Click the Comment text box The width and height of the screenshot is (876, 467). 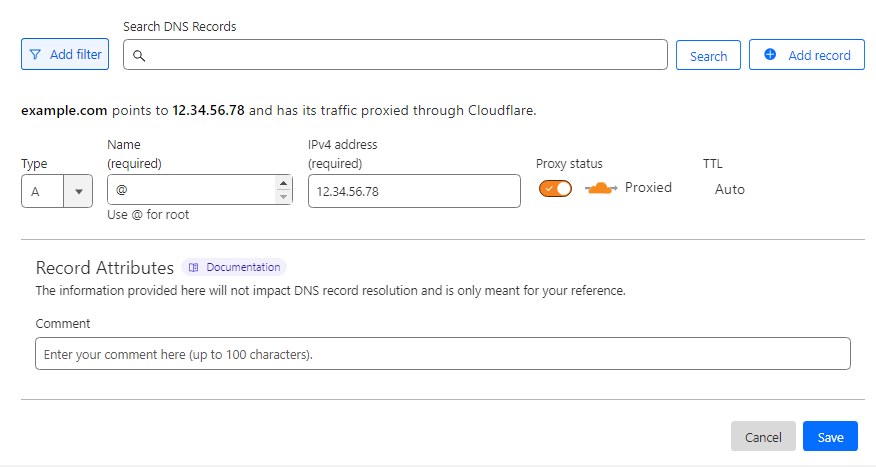pyautogui.click(x=442, y=354)
